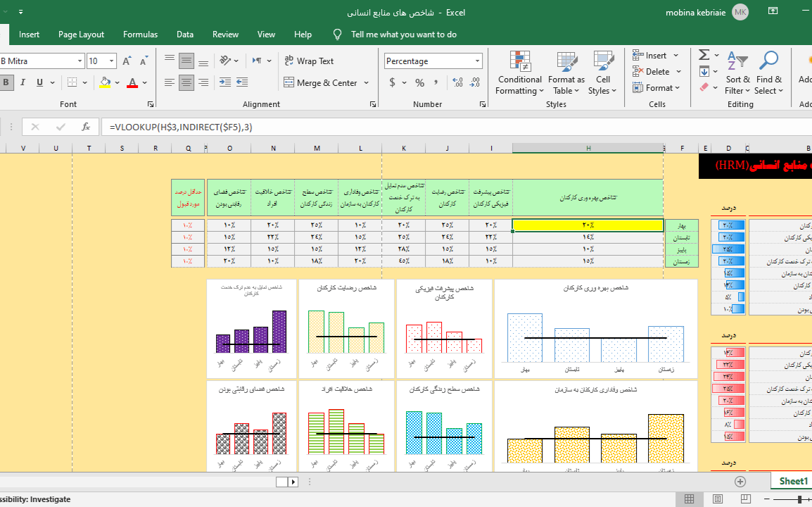Center text horizontally
This screenshot has width=812, height=507.
[186, 82]
